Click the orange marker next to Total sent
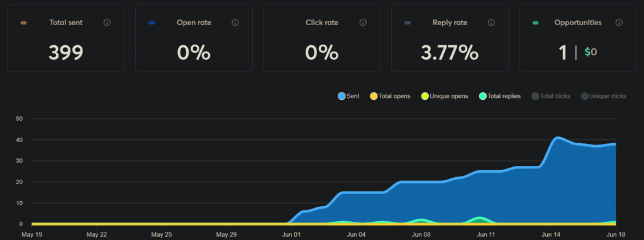644x240 pixels. click(23, 23)
